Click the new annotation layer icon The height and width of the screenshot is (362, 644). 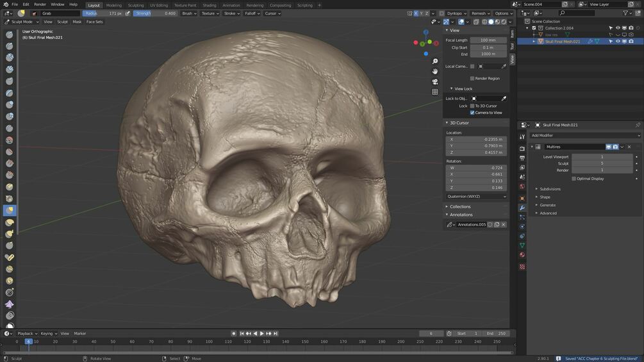(x=497, y=224)
